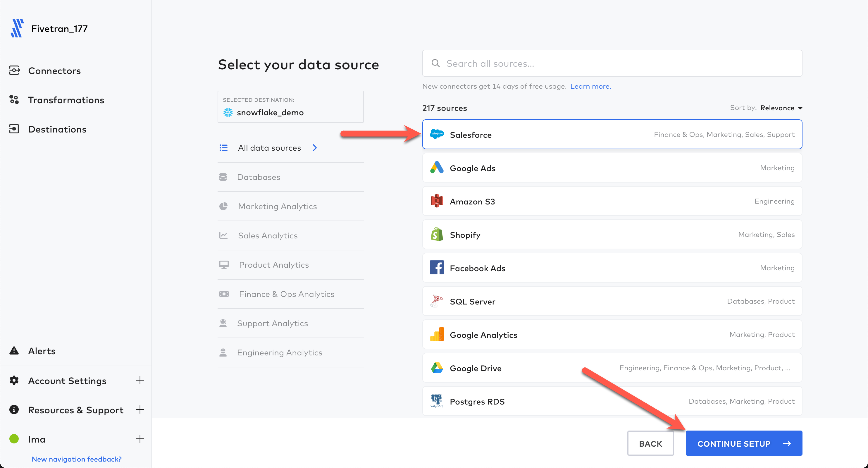Select the Google Ads source logo

pyautogui.click(x=437, y=168)
